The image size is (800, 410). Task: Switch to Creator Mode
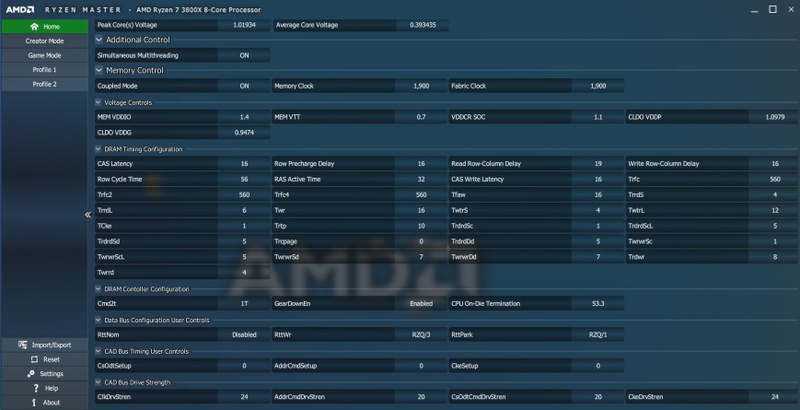[45, 41]
